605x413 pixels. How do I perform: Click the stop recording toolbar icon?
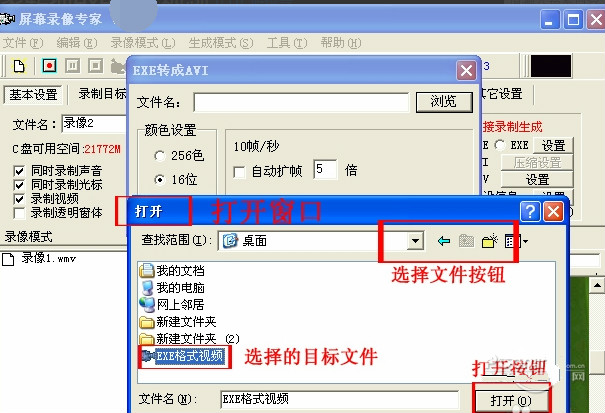click(95, 66)
